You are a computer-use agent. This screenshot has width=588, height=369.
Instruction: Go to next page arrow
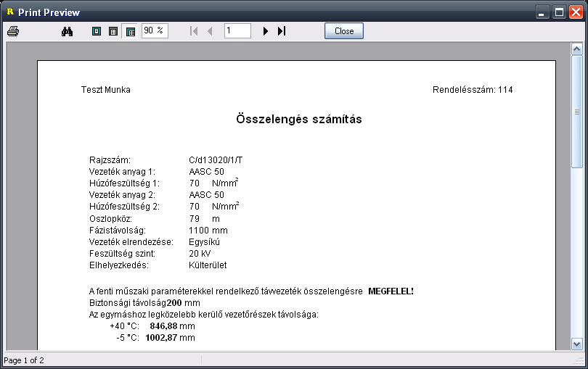coord(266,31)
